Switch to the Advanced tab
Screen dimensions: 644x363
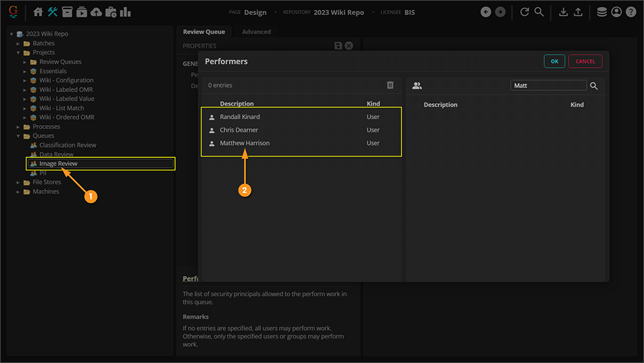pos(256,32)
